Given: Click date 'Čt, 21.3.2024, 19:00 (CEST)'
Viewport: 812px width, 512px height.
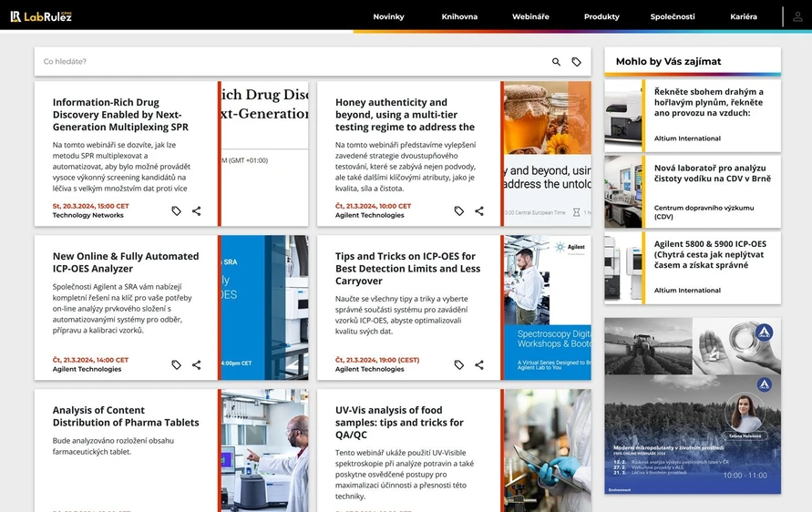Looking at the screenshot, I should (377, 360).
